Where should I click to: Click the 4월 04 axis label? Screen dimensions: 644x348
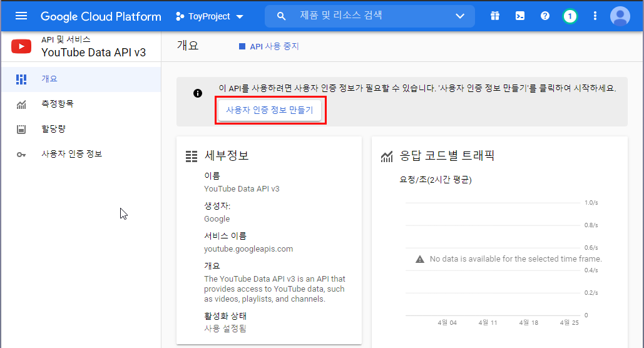pyautogui.click(x=447, y=322)
